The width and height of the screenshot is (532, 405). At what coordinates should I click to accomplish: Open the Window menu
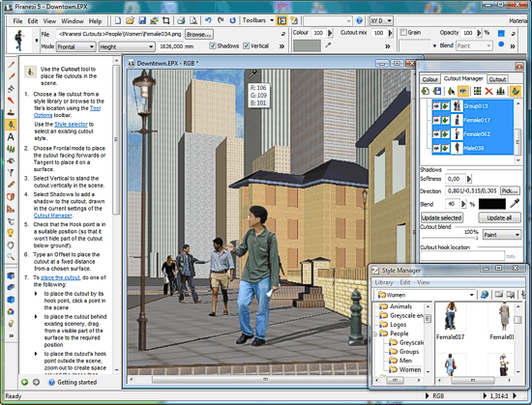[73, 21]
